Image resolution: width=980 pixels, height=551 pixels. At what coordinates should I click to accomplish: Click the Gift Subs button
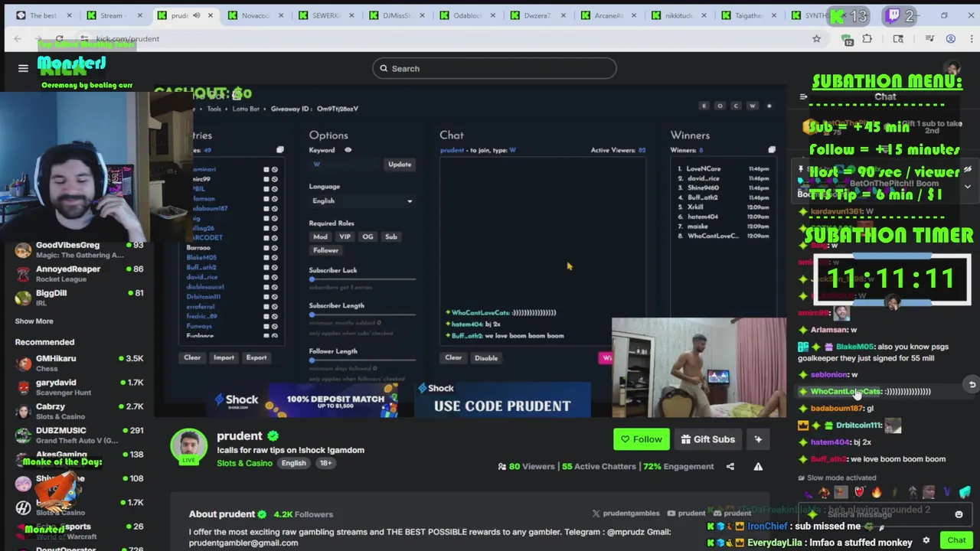click(x=708, y=439)
